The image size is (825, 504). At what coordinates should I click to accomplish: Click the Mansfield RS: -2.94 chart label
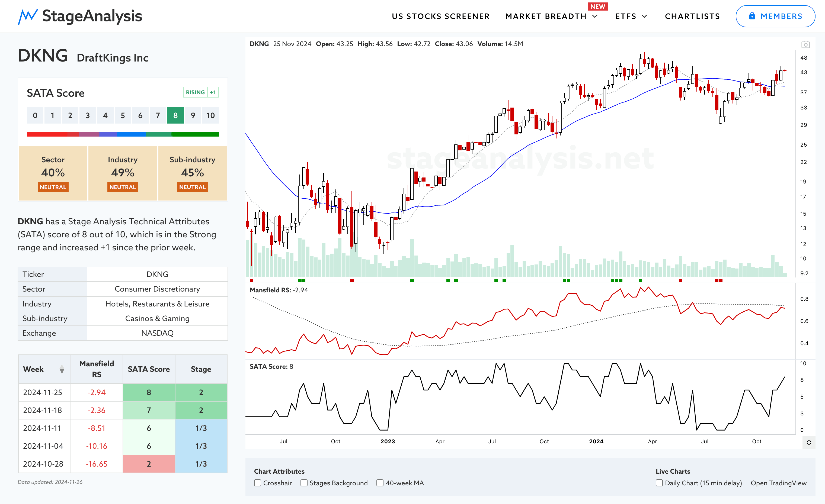(x=279, y=290)
